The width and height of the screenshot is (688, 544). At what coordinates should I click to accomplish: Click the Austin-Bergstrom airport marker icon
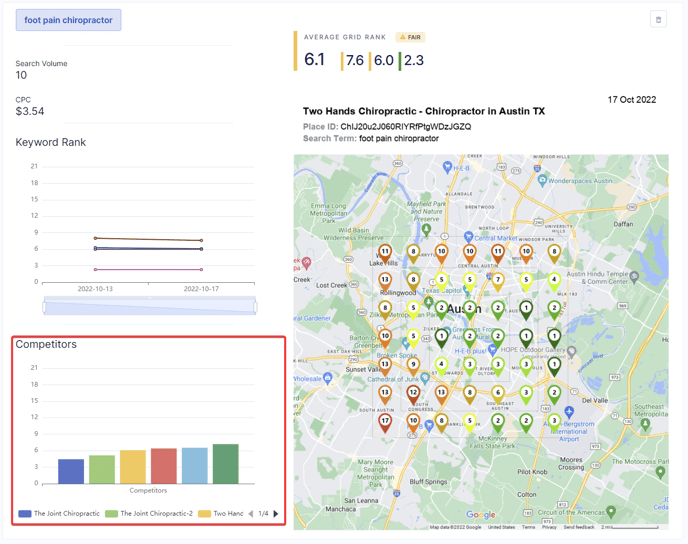(x=569, y=412)
